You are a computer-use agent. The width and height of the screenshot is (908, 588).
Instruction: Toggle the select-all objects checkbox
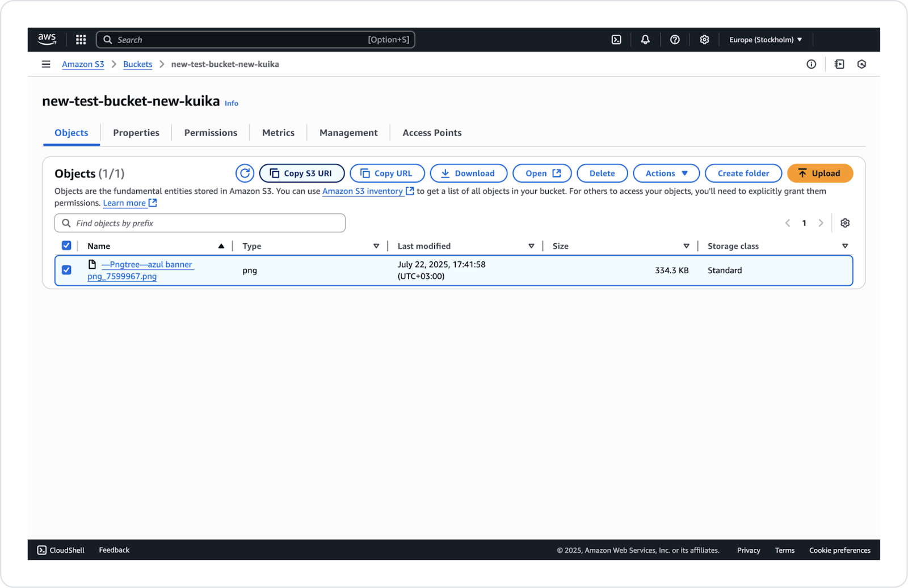pyautogui.click(x=66, y=246)
